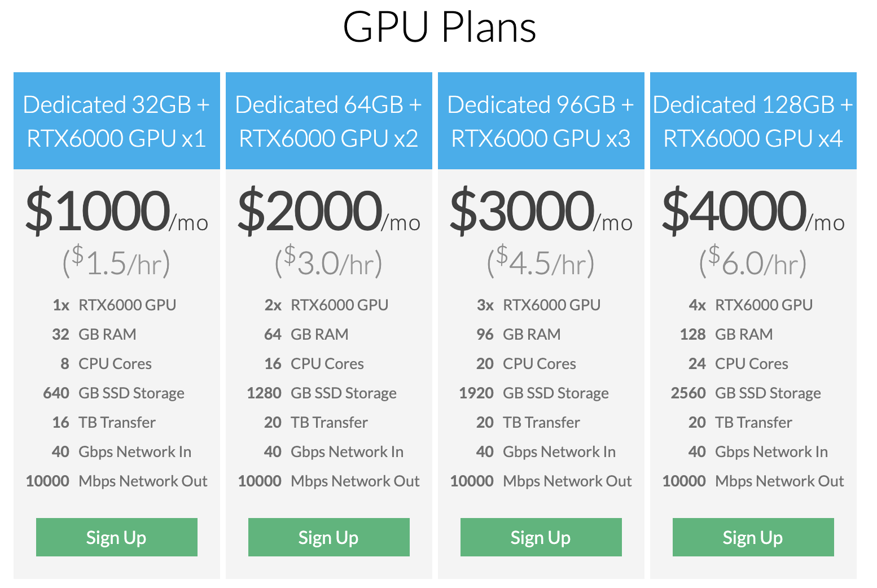Select the Dedicated 64GB RTX6000 x2 header
Viewport: 877px width, 588px height.
pyautogui.click(x=328, y=121)
